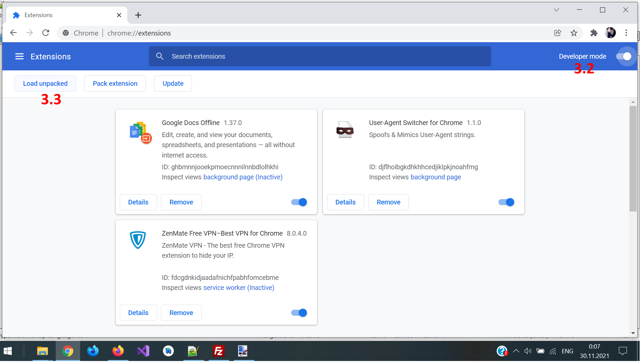Click the Wi-Fi network tray icon
The image size is (644, 362).
553,351
